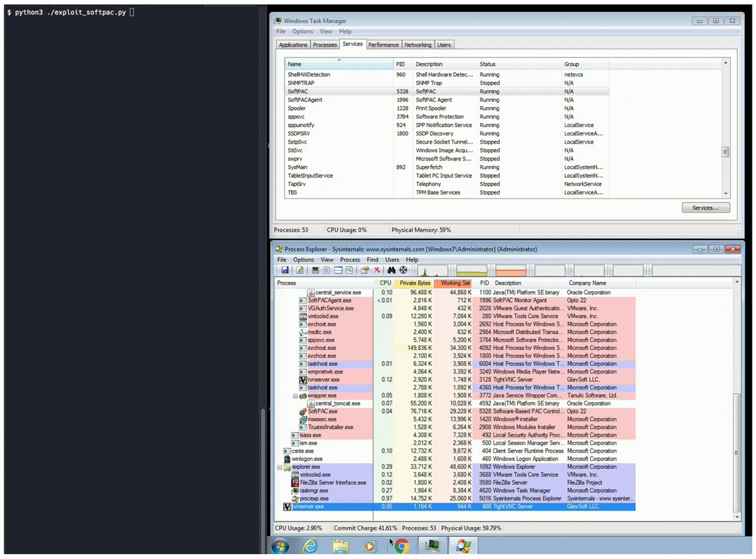This screenshot has height=559, width=756.
Task: Open Google Chrome from the taskbar
Action: pos(401,546)
